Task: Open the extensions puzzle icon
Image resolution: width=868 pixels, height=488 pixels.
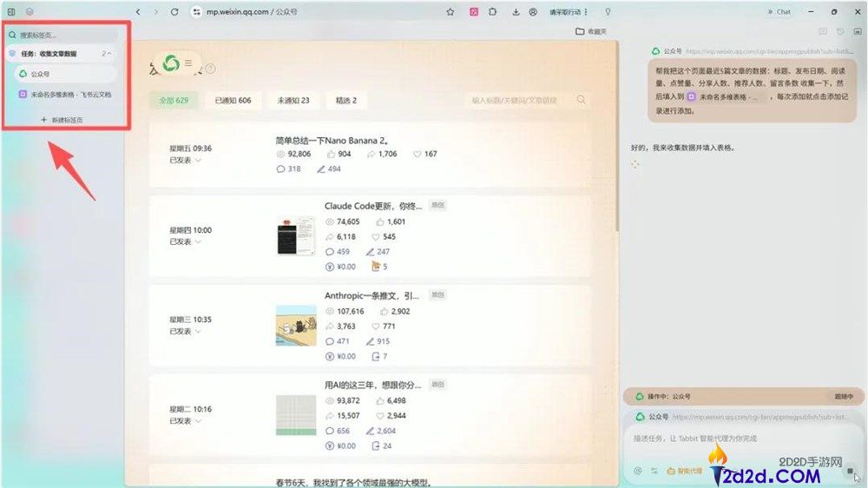Action: 493,11
